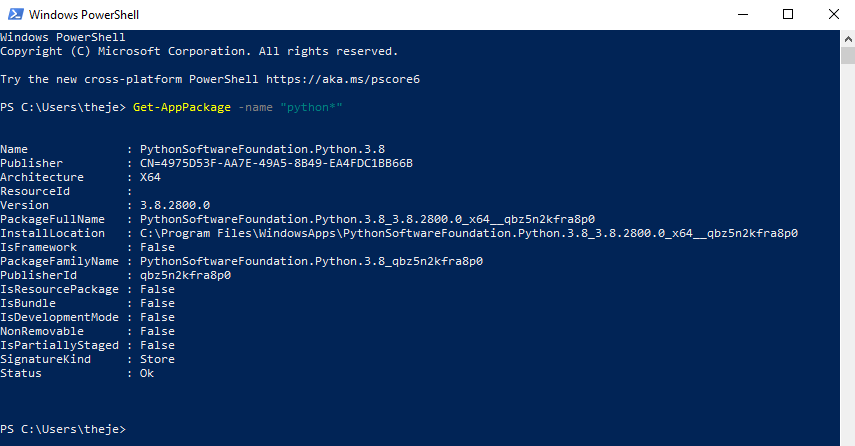Click the PowerShell icon in the title bar
Screen dimensions: 855x446
15,14
